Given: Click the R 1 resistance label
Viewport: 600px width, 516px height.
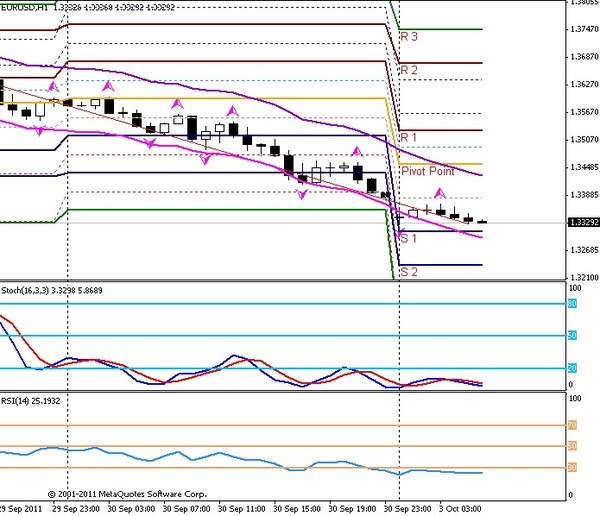Looking at the screenshot, I should [409, 137].
